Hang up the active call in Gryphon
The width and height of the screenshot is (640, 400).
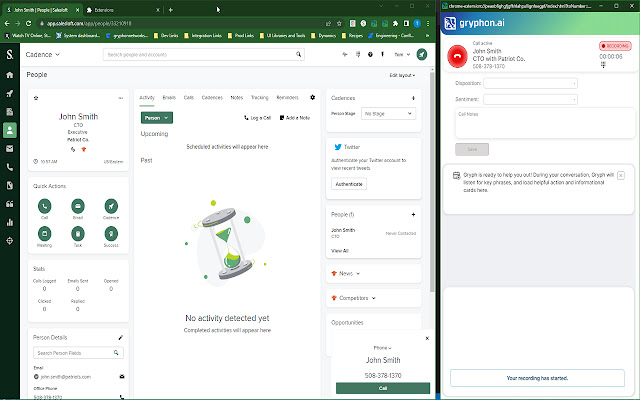click(457, 56)
